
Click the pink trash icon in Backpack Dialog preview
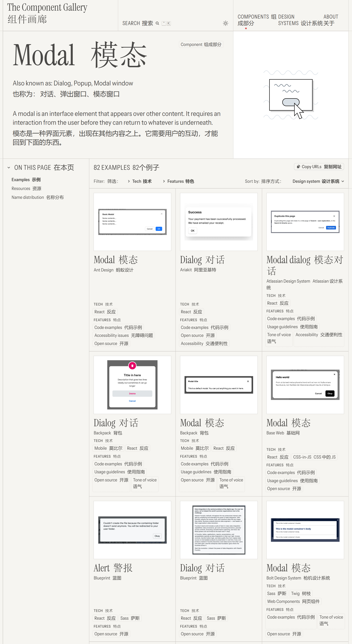(132, 366)
